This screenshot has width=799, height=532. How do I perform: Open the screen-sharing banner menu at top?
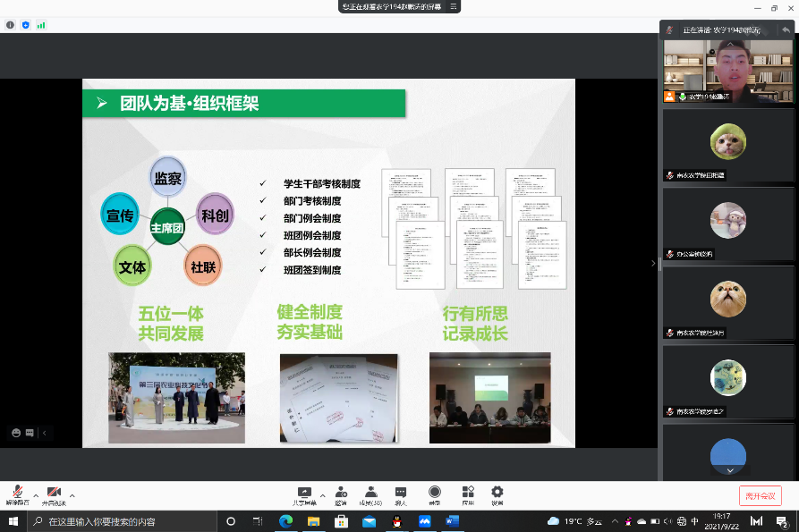click(x=454, y=6)
